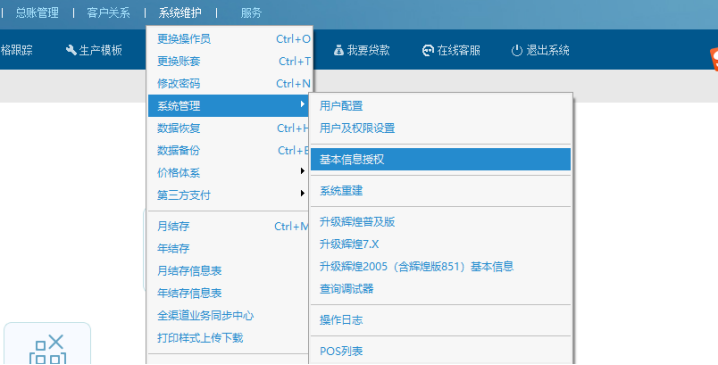Expand the 第三方支付 submenu arrow
Viewport: 718px width, 365px height.
(x=302, y=193)
